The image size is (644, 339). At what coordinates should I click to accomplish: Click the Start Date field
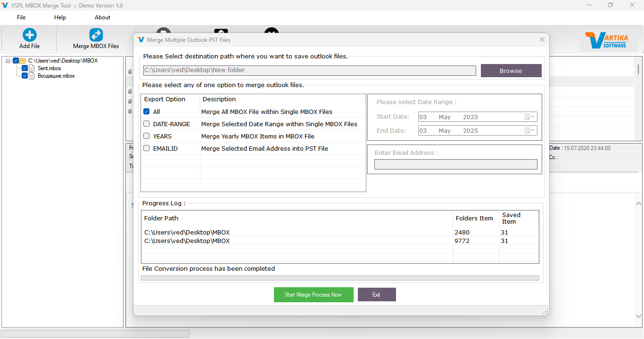point(477,117)
